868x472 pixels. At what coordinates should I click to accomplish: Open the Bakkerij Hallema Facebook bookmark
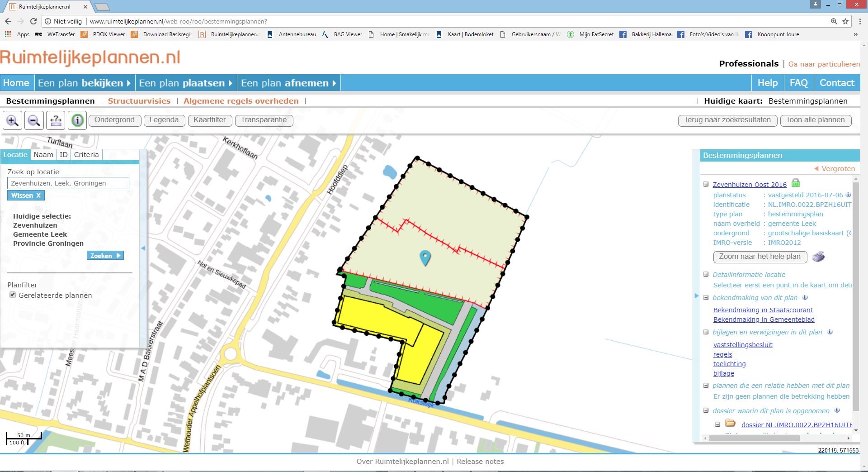click(646, 34)
